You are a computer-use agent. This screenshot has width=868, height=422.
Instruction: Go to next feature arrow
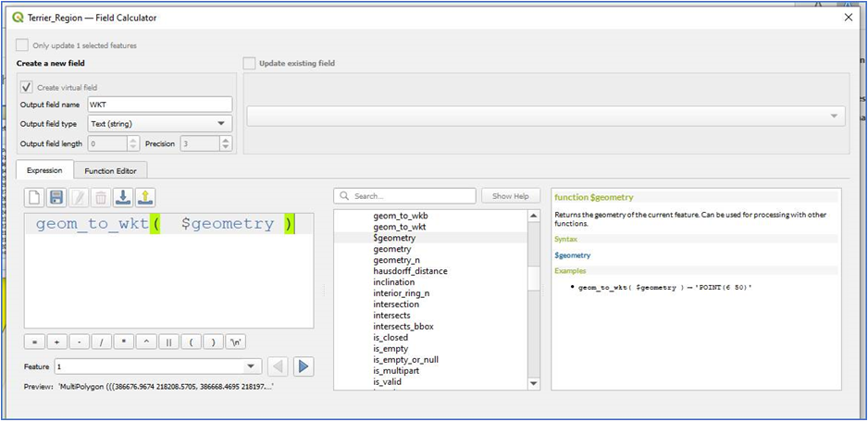(304, 366)
